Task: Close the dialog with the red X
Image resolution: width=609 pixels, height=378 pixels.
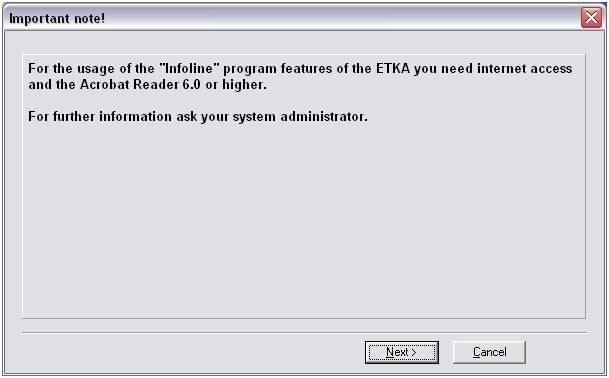Action: click(x=591, y=17)
